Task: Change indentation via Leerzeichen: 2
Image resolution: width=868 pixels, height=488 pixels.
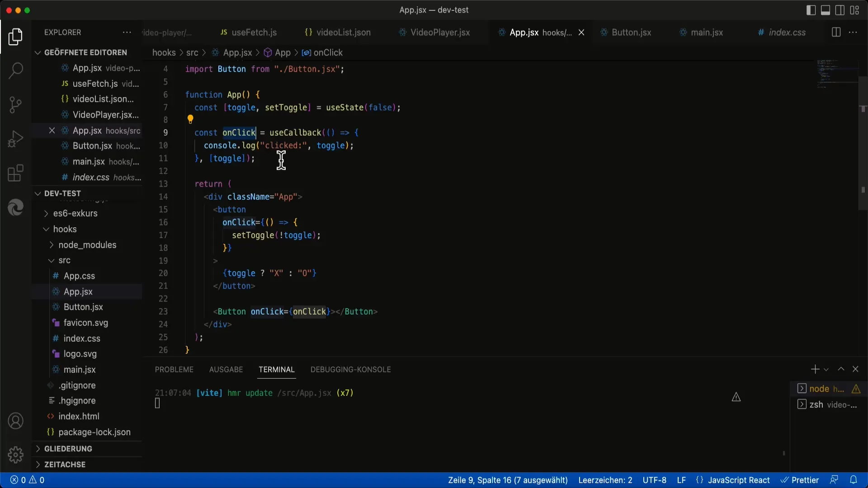Action: (605, 480)
